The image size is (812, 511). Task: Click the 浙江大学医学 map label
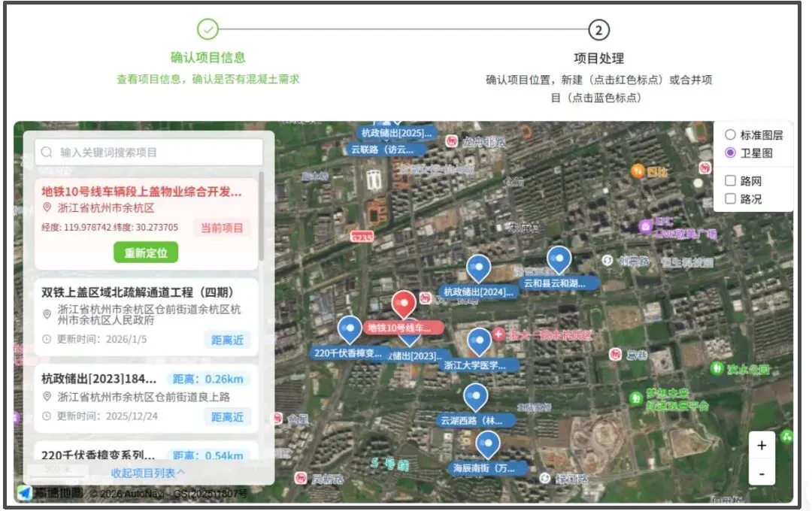[478, 365]
